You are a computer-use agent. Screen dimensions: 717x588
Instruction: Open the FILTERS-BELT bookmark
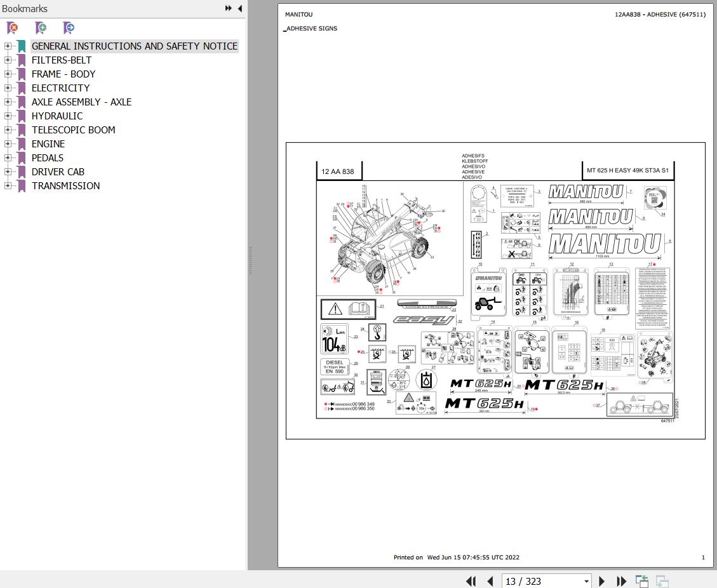coord(61,60)
